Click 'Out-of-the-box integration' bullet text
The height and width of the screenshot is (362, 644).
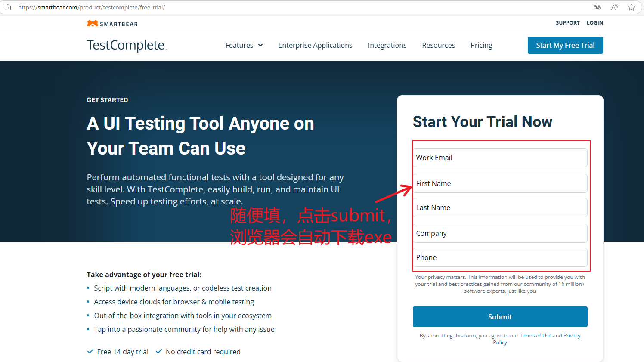click(183, 316)
